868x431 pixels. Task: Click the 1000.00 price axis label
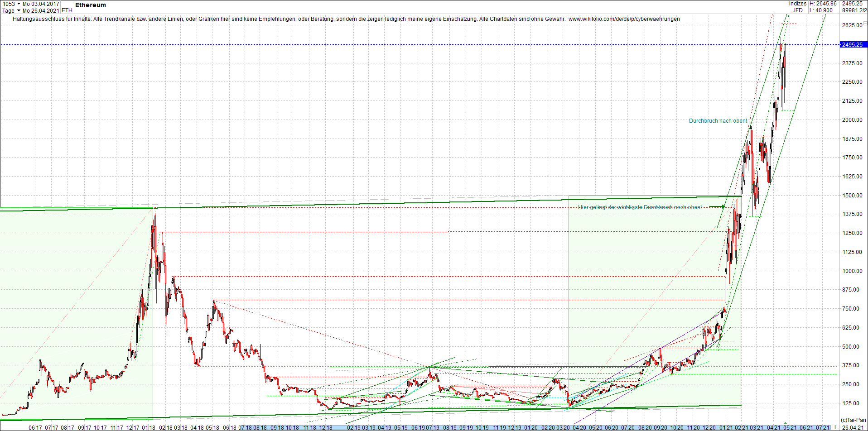(852, 271)
